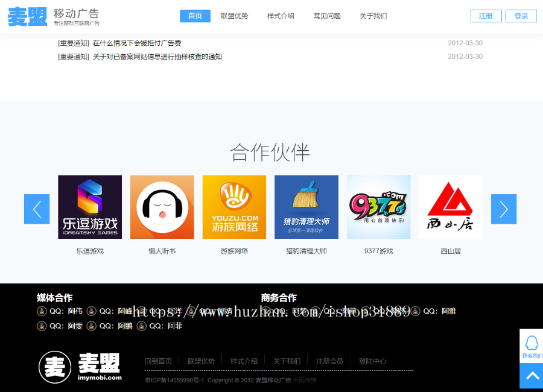Image resolution: width=543 pixels, height=392 pixels.
Task: Click the 猎豹清理大师 caption text
Action: point(306,251)
